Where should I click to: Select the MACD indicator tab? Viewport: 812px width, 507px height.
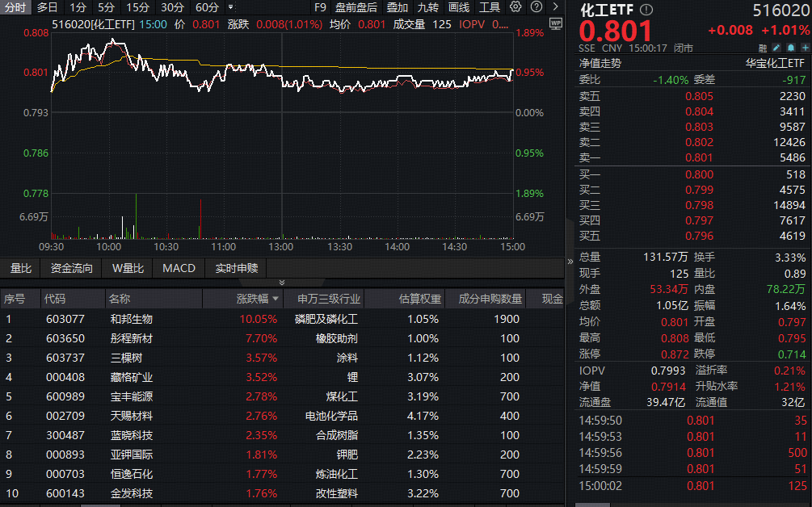click(x=179, y=268)
